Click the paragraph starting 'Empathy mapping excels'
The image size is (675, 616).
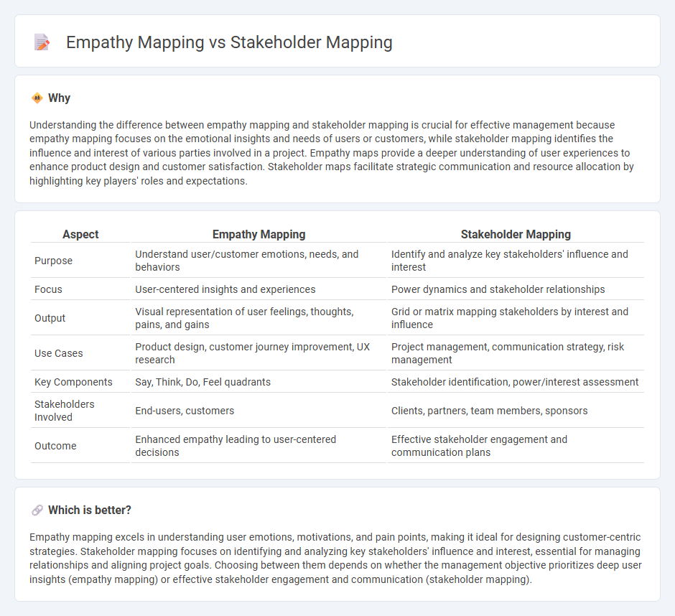coord(336,559)
